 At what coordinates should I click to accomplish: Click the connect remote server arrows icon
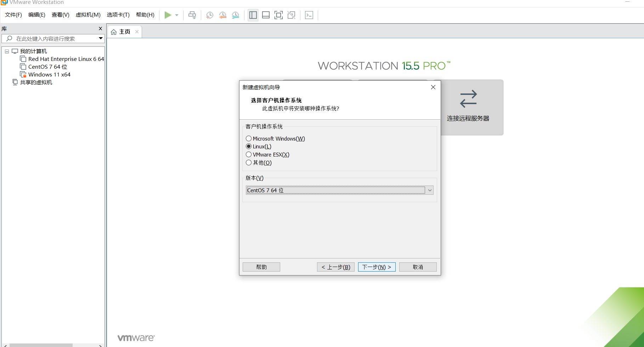(x=468, y=99)
